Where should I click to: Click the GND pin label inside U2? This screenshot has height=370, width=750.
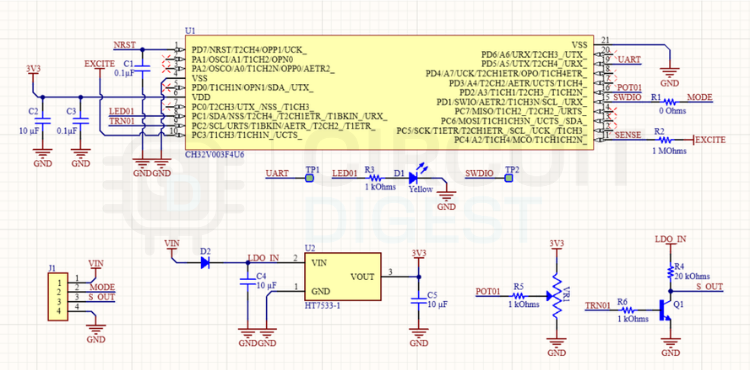click(320, 291)
